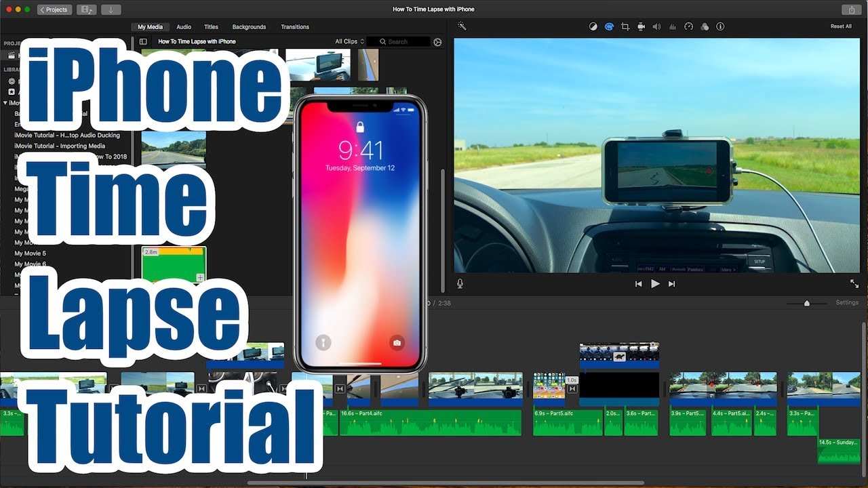Go back to Projects
The image size is (868, 488).
[54, 9]
